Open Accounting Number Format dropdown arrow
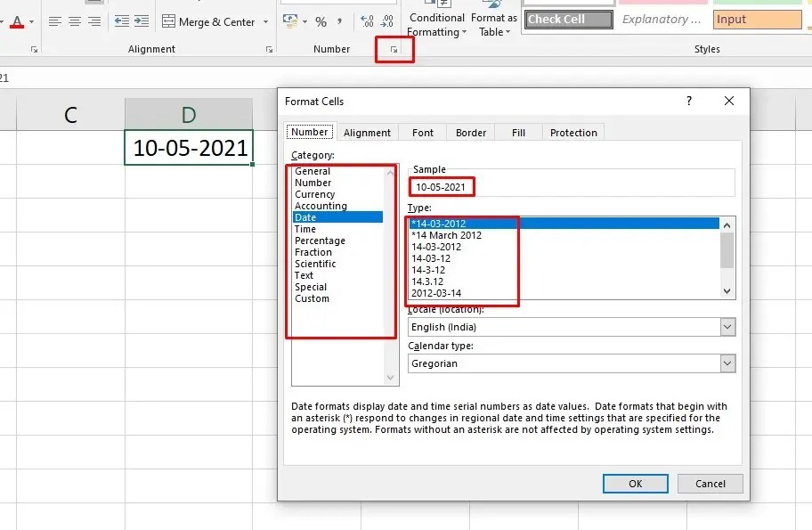812x530 pixels. 304,21
